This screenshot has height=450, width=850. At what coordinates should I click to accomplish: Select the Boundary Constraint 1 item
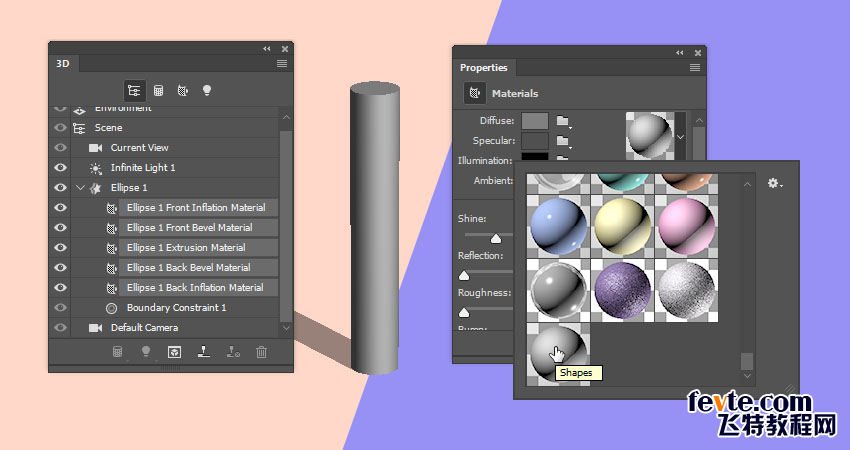tap(176, 308)
